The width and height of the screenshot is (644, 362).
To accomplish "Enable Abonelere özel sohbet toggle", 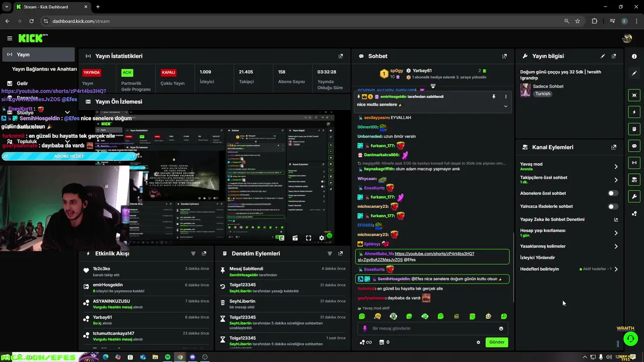I will (x=613, y=193).
